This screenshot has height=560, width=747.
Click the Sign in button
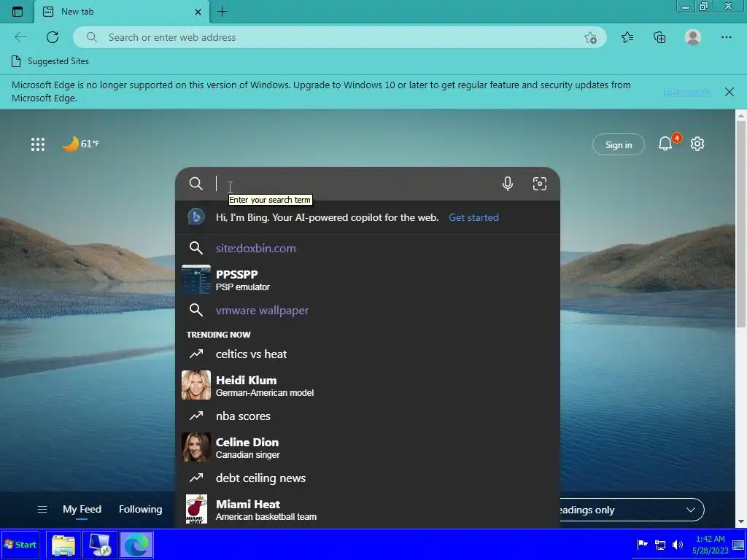[x=619, y=145]
